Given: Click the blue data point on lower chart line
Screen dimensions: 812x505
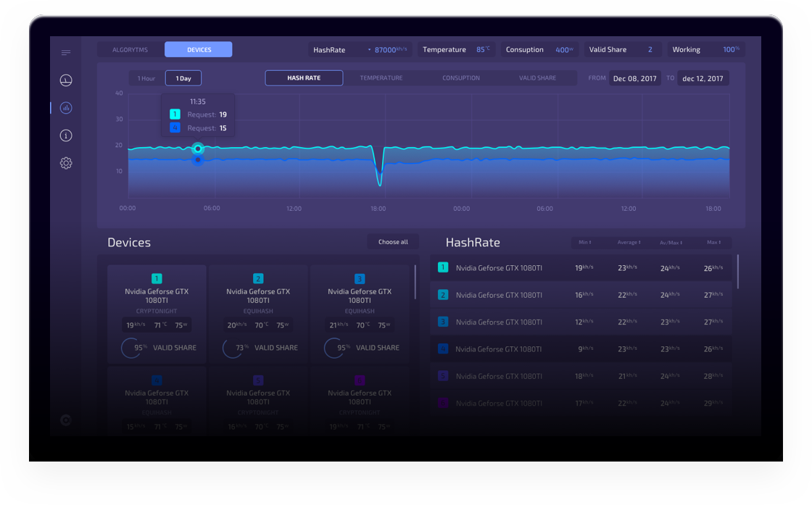Looking at the screenshot, I should [x=198, y=160].
